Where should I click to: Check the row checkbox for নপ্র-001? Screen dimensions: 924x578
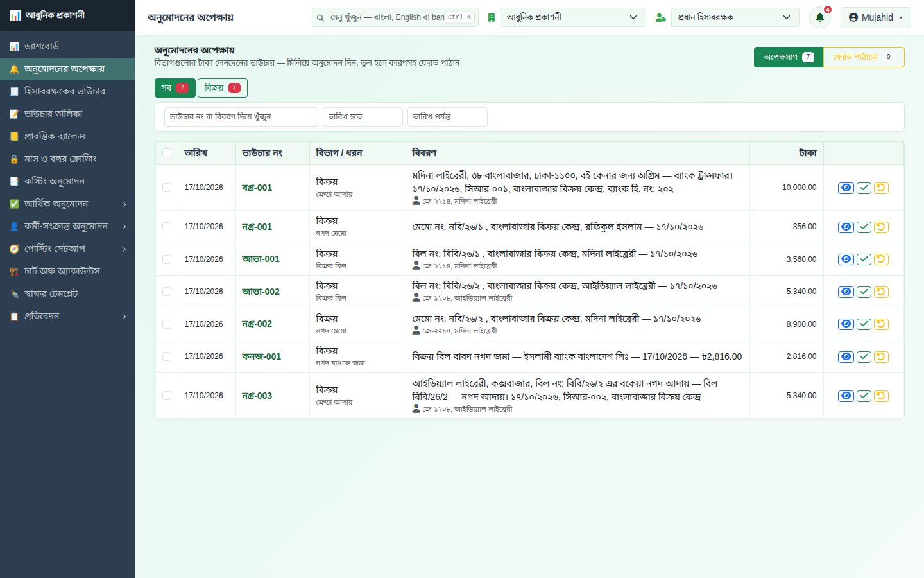167,227
